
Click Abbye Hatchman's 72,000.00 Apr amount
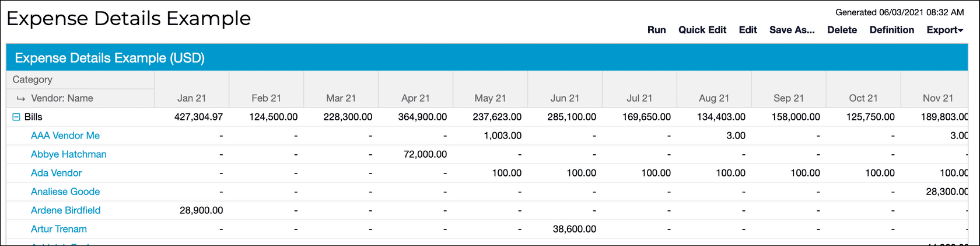pyautogui.click(x=425, y=154)
